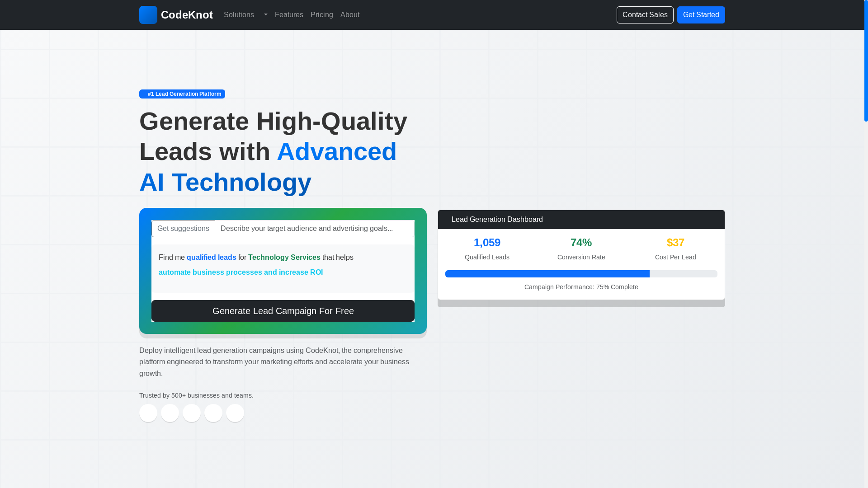Click the 74% Conversion Rate value
Viewport: 868px width, 488px height.
point(581,243)
